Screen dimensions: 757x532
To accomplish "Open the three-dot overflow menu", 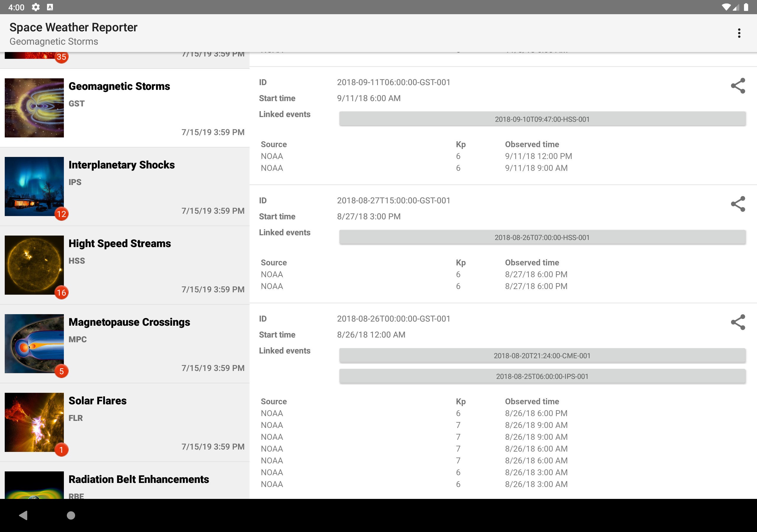I will [x=739, y=33].
